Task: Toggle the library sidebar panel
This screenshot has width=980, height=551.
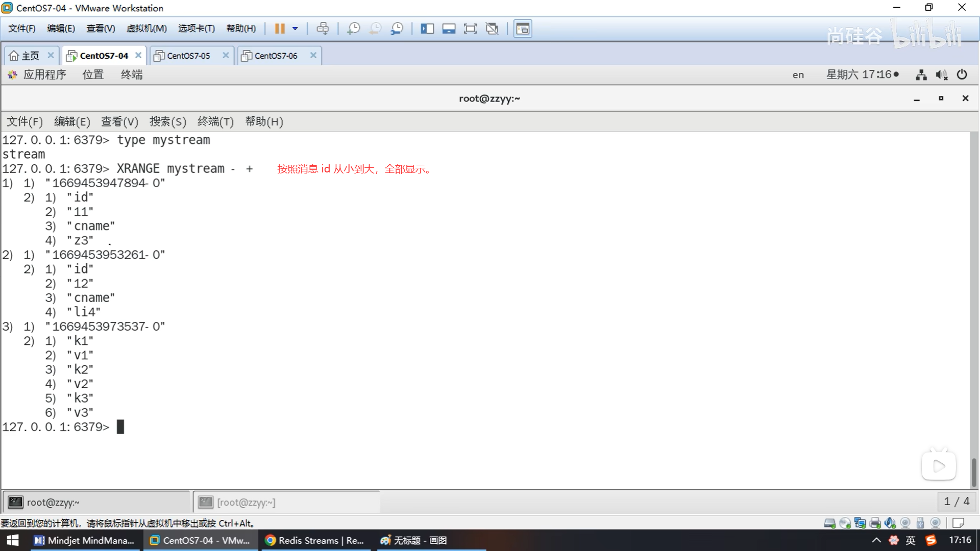Action: click(427, 29)
